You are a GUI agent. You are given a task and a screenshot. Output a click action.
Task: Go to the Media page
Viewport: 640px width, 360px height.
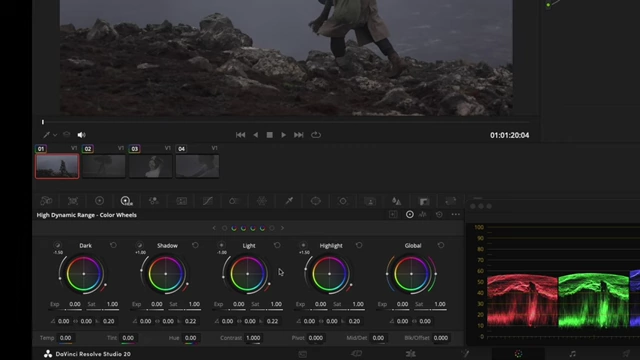(302, 354)
